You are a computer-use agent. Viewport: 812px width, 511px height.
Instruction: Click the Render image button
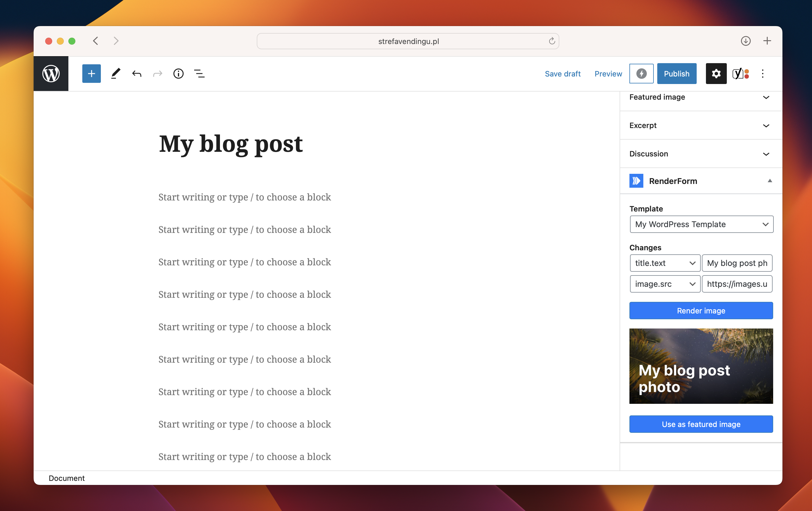click(701, 310)
